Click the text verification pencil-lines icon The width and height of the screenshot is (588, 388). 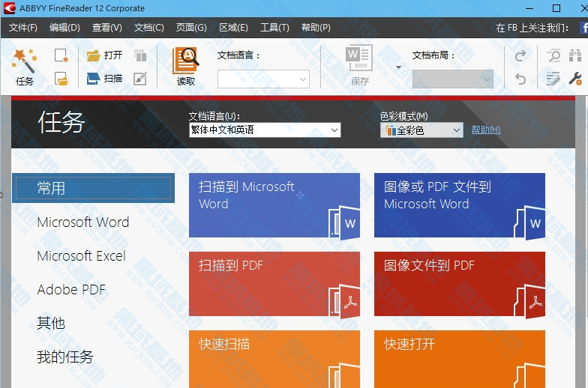553,79
